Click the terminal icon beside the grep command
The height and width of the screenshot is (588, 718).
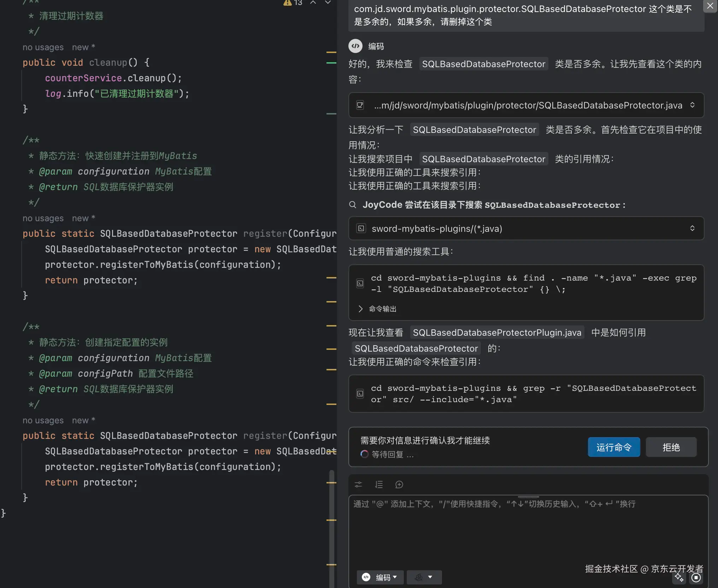pyautogui.click(x=360, y=394)
